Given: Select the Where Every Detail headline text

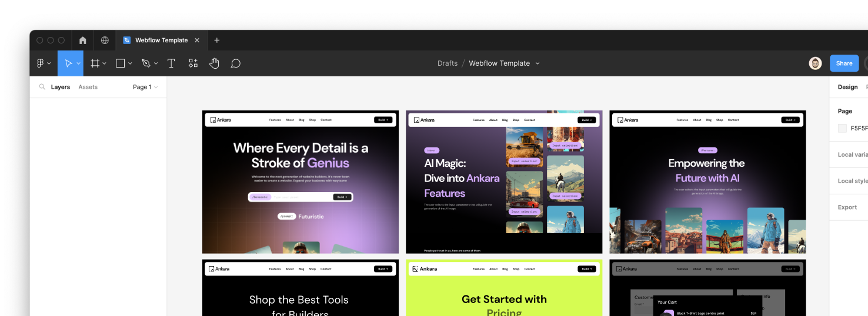Looking at the screenshot, I should pyautogui.click(x=301, y=156).
